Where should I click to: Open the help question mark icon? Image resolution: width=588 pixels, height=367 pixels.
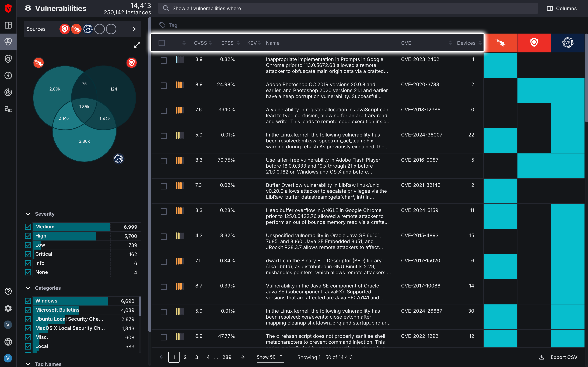pyautogui.click(x=8, y=291)
